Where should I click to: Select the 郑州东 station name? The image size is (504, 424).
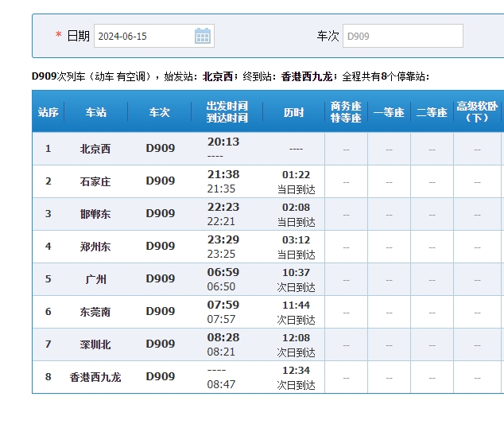(x=95, y=247)
